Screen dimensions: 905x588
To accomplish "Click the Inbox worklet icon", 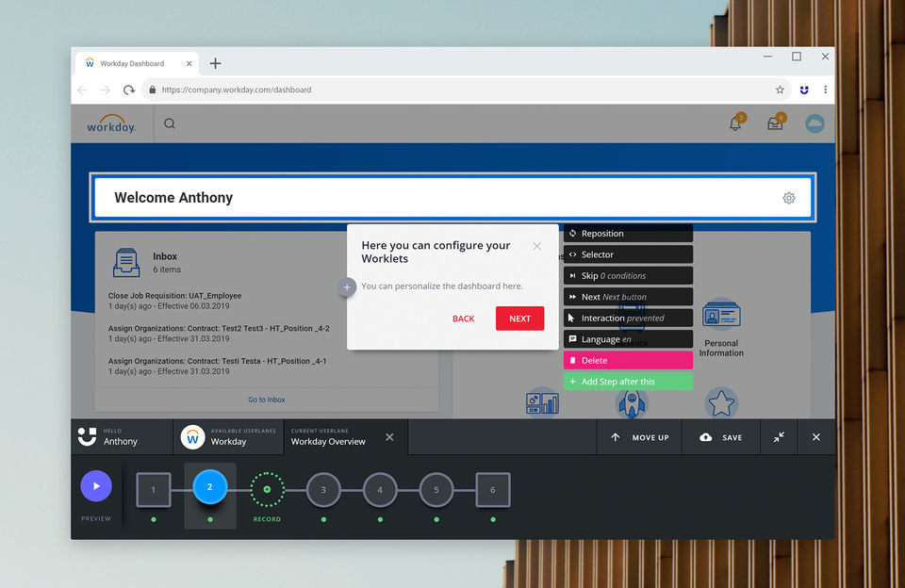I will coord(126,263).
